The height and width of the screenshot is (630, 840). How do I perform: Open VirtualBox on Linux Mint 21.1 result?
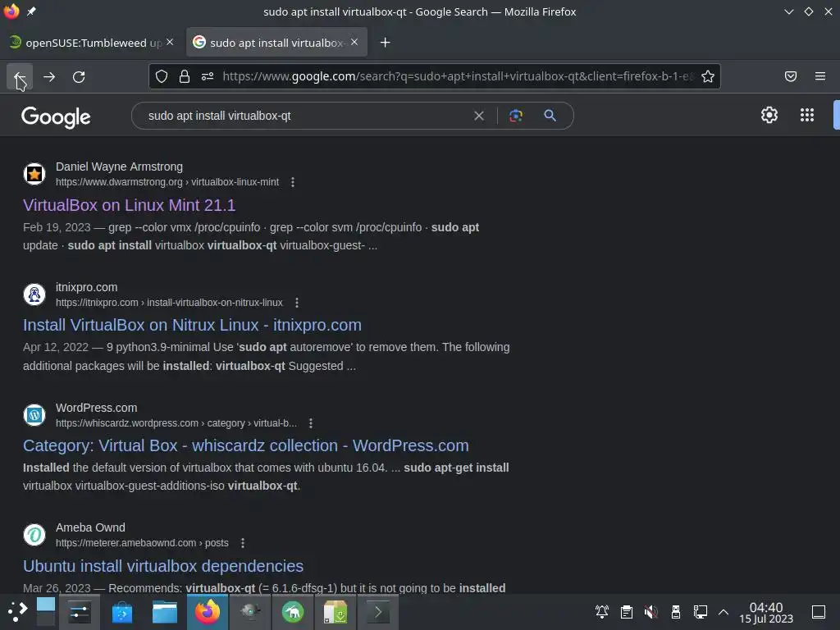pos(129,205)
